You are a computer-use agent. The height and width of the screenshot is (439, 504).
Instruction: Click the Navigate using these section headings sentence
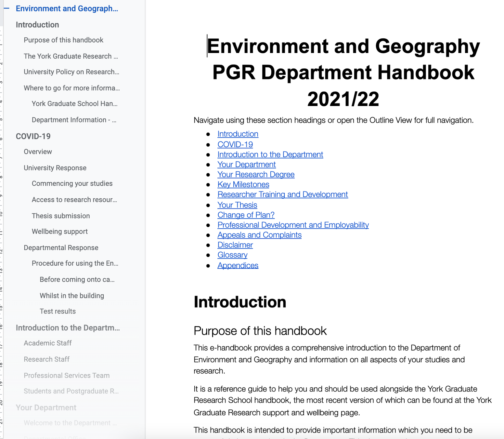click(x=334, y=120)
